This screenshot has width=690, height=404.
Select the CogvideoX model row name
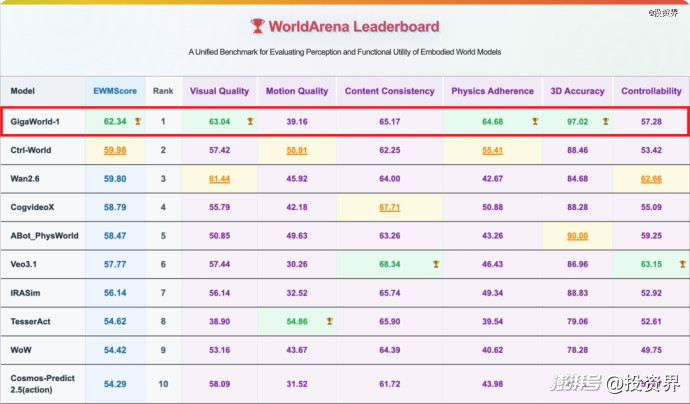32,208
